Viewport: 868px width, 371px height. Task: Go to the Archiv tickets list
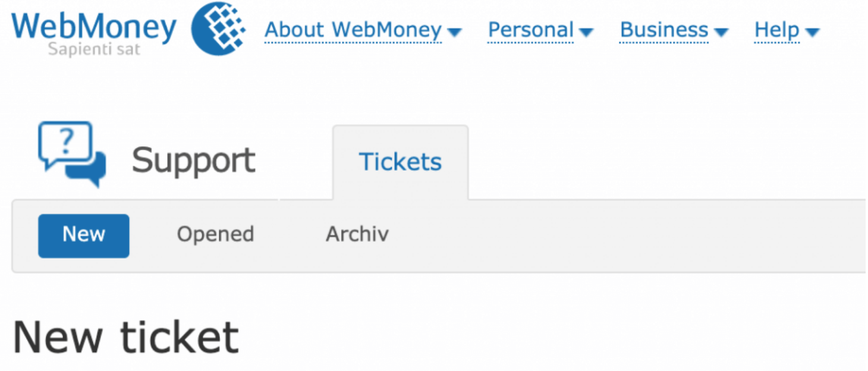pos(357,234)
